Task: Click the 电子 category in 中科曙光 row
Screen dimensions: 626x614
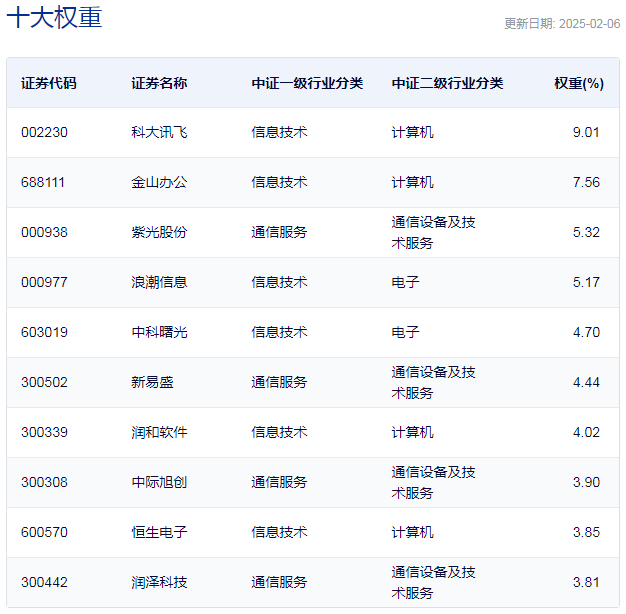Action: [405, 332]
